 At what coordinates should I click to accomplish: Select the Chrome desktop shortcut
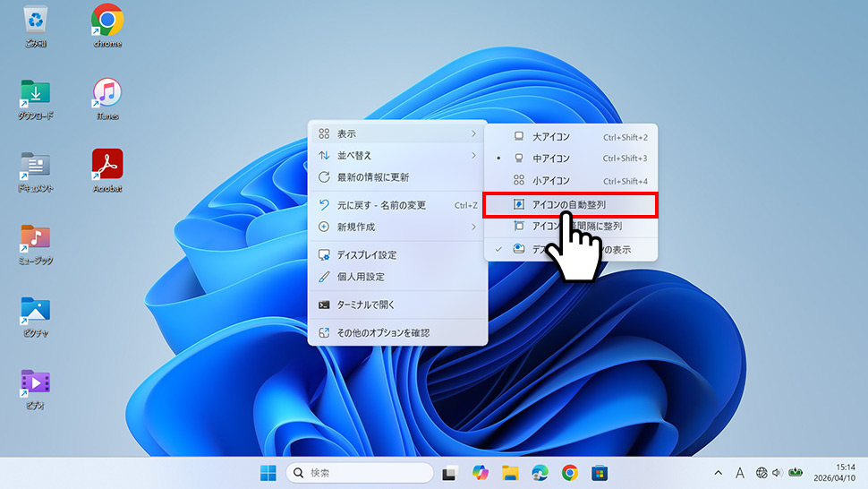click(107, 26)
